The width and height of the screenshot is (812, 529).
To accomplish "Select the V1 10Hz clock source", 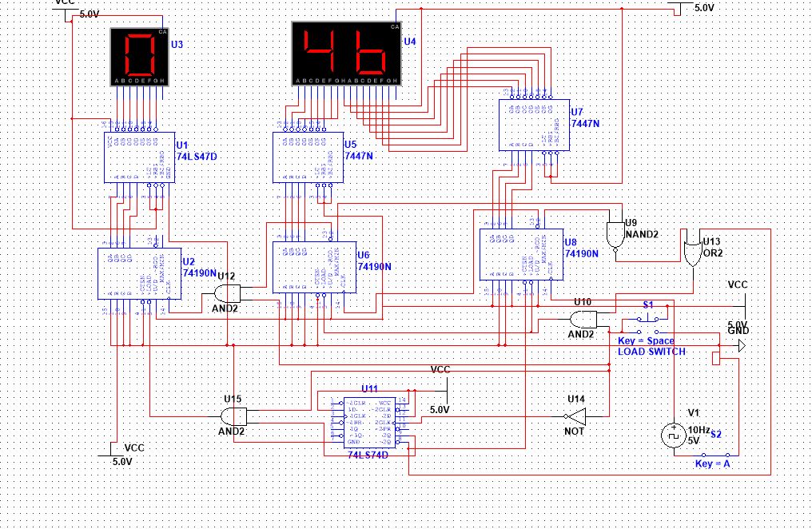I will [674, 436].
